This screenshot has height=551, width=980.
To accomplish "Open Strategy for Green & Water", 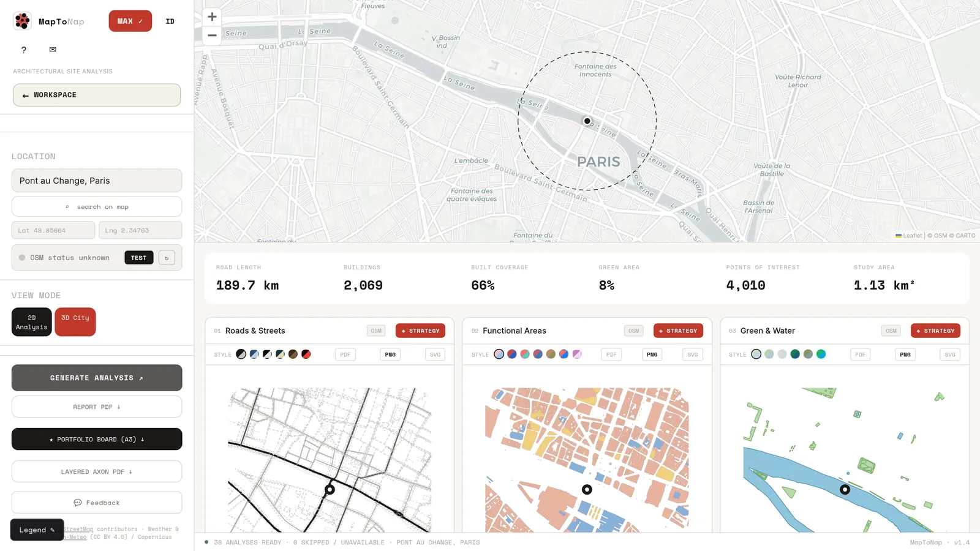I will (935, 331).
